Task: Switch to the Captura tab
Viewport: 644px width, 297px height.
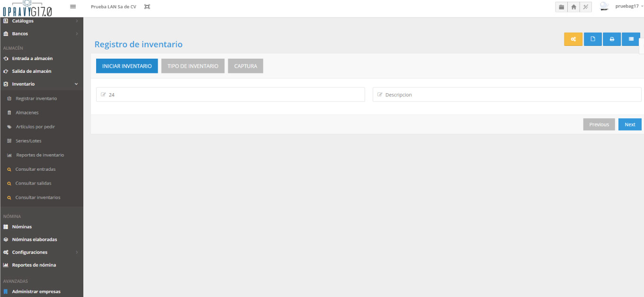Action: 245,66
